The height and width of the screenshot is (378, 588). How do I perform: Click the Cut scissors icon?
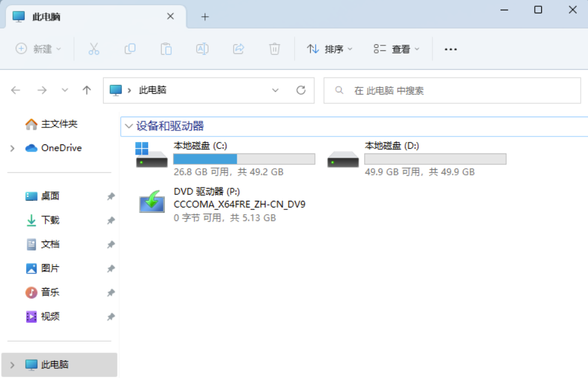[93, 49]
